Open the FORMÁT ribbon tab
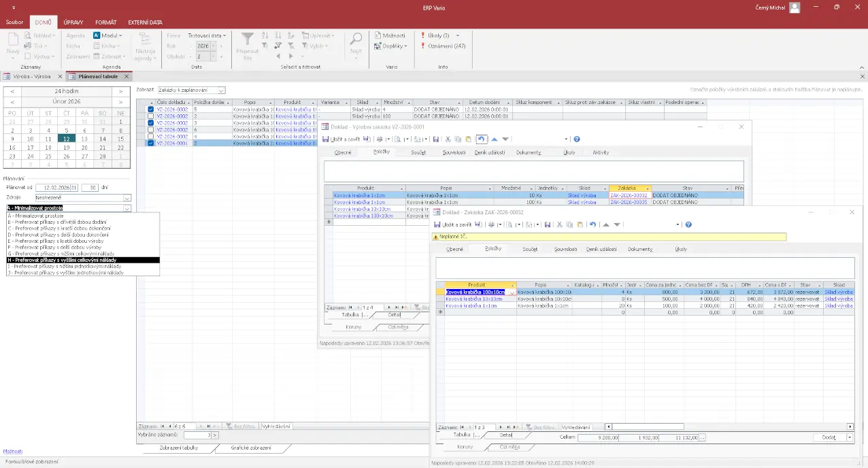Image resolution: width=868 pixels, height=468 pixels. pyautogui.click(x=105, y=22)
